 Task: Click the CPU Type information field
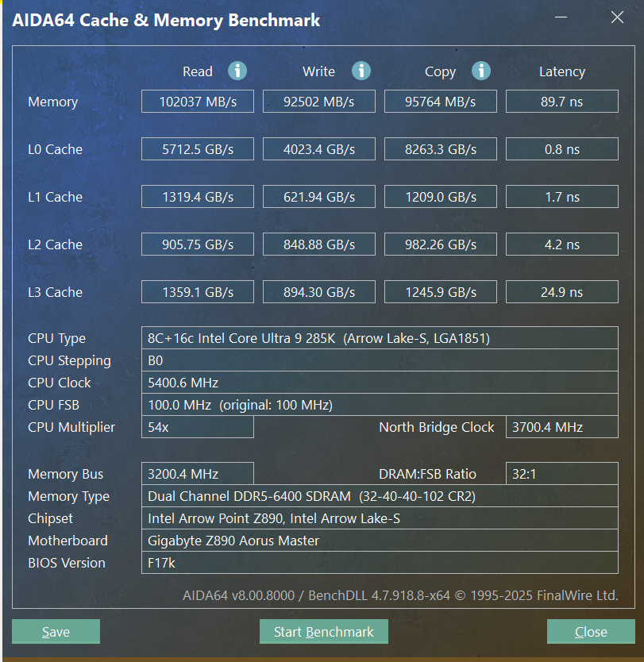(x=380, y=338)
